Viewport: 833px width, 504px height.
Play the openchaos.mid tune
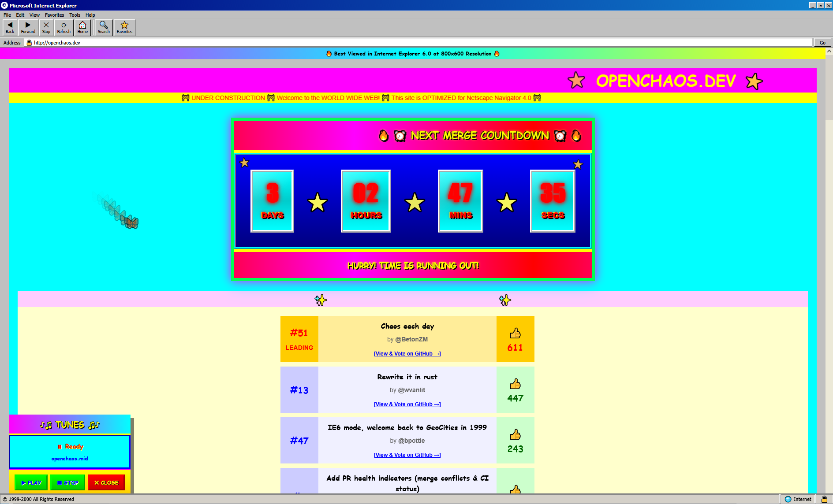coord(31,482)
